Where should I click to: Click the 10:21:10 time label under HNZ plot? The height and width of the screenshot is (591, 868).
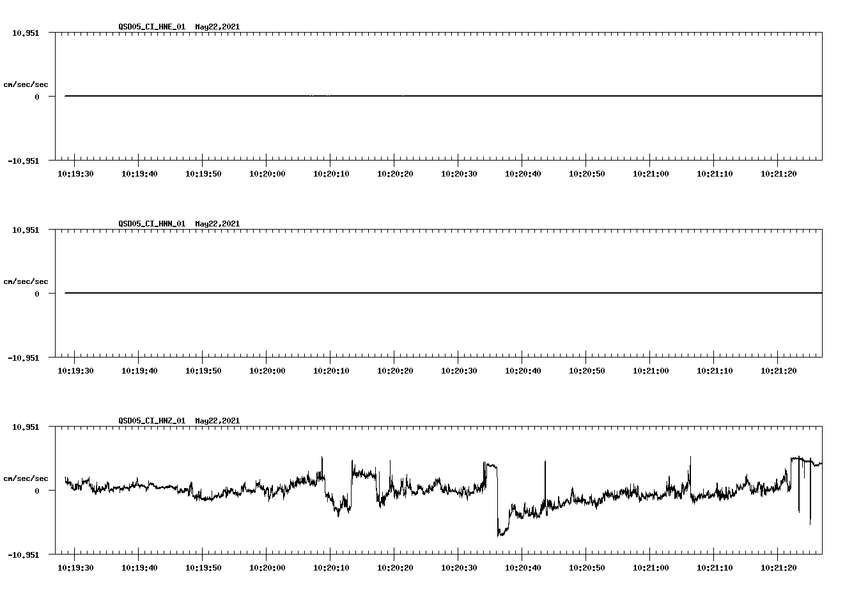pyautogui.click(x=715, y=567)
